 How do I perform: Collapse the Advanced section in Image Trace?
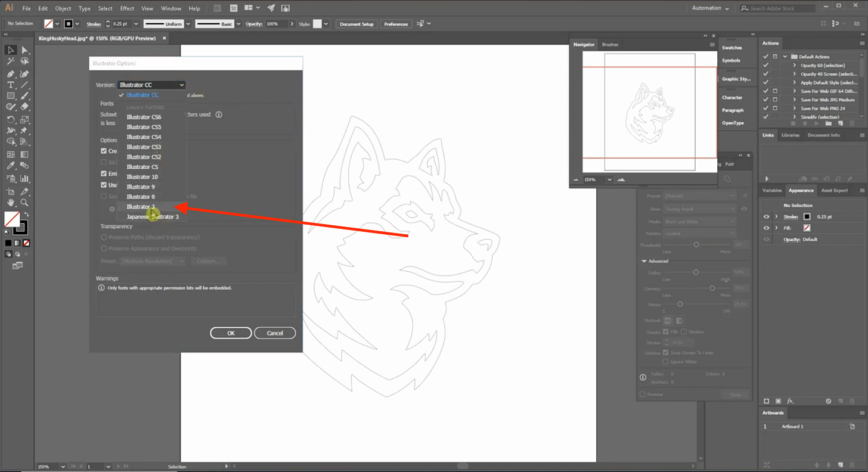[x=644, y=261]
